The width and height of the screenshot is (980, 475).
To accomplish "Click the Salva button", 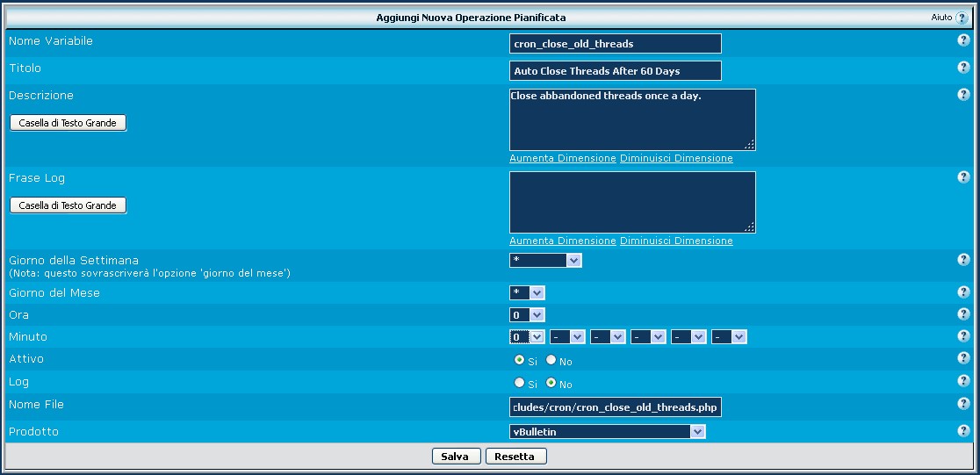I will click(456, 457).
